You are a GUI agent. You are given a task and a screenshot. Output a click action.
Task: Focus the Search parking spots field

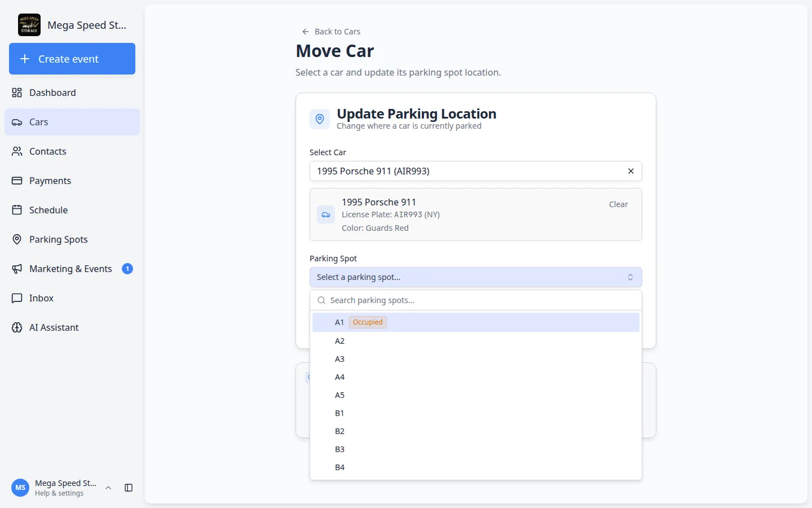[476, 300]
